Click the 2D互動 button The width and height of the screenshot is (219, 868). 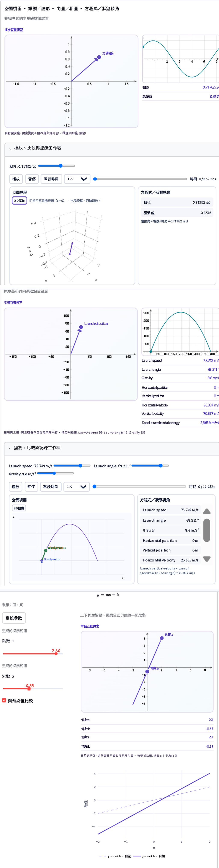19,201
